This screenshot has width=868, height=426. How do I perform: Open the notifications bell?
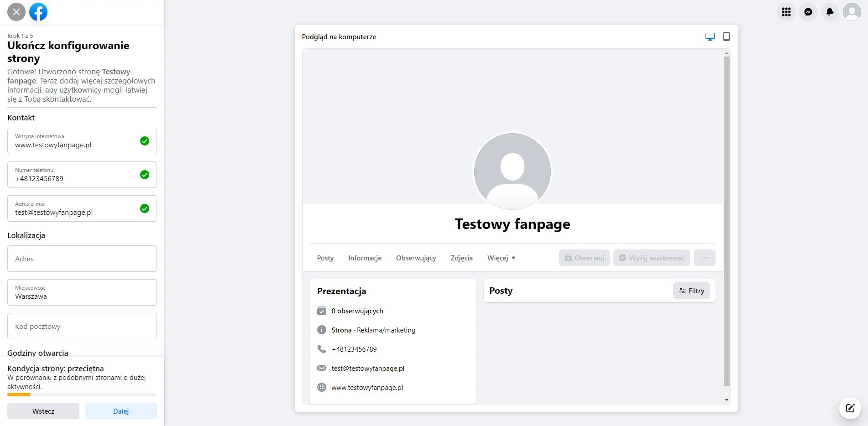tap(830, 12)
